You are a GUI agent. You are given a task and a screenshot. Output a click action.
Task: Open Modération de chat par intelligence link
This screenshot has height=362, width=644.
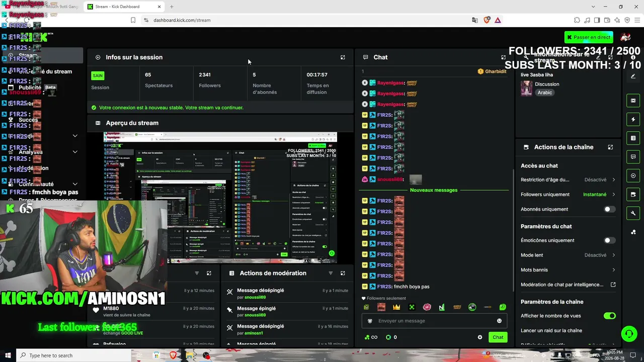(x=568, y=285)
